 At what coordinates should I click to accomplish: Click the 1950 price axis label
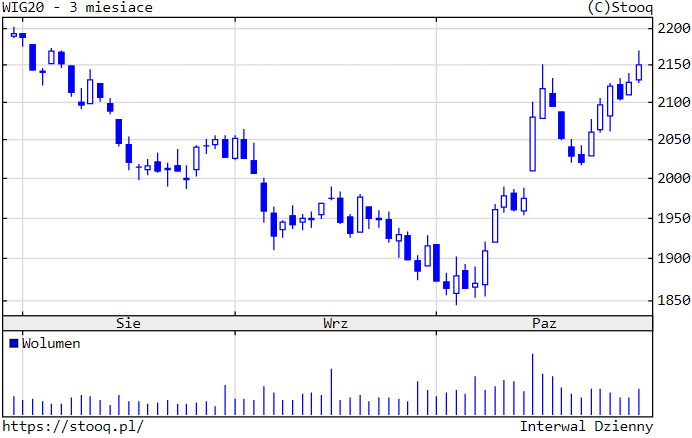click(x=673, y=218)
